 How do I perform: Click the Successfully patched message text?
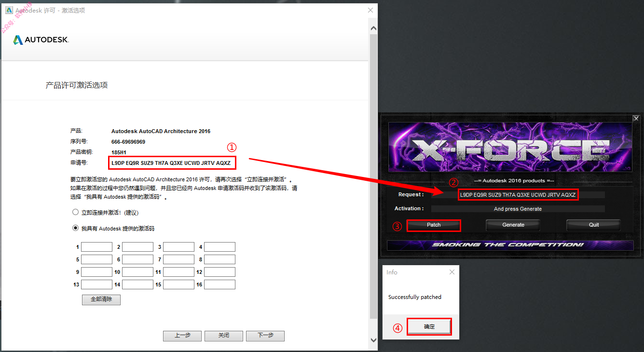(x=415, y=297)
